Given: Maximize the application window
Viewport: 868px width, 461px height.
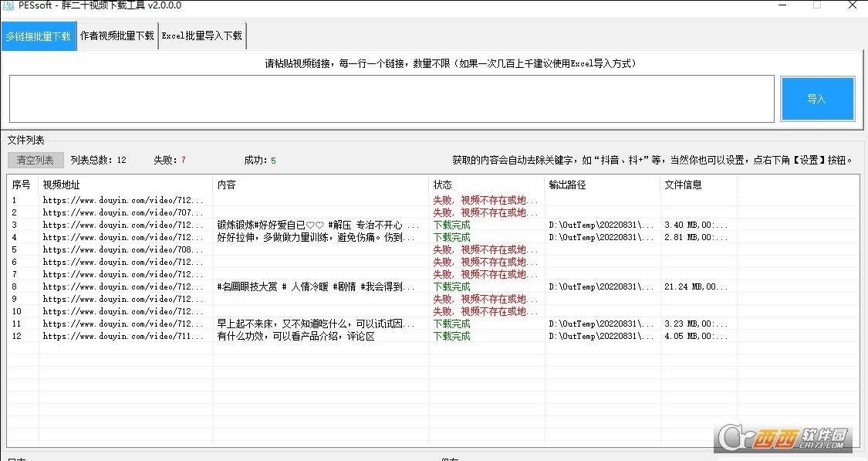Looking at the screenshot, I should (x=817, y=5).
